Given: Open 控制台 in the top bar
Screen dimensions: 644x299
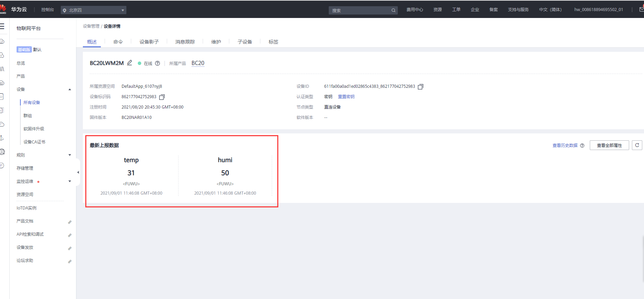Looking at the screenshot, I should [48, 10].
